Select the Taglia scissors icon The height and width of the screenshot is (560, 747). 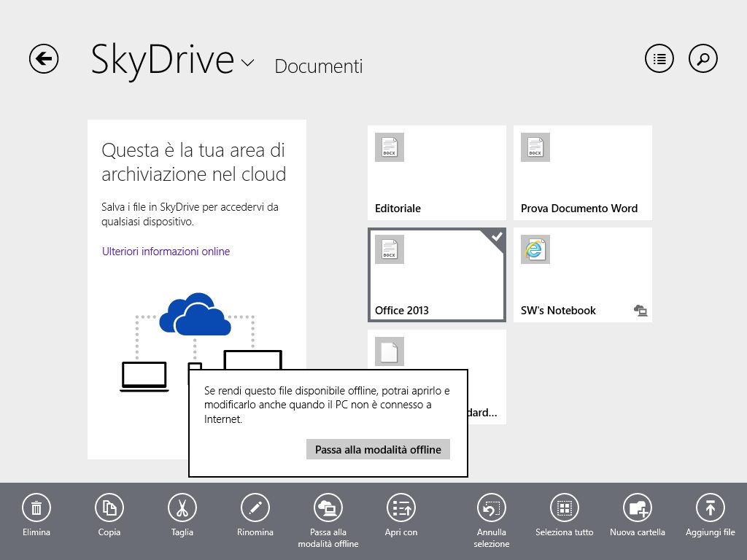click(182, 507)
